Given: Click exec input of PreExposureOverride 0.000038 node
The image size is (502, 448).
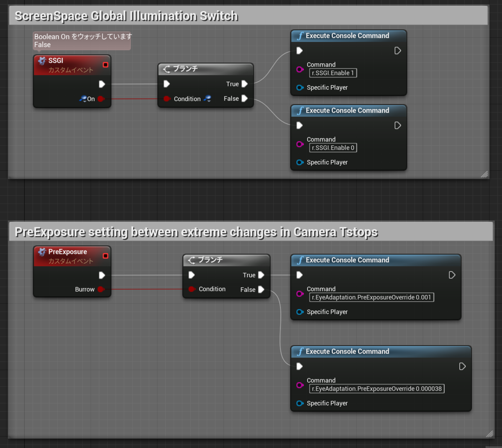Looking at the screenshot, I should 300,366.
